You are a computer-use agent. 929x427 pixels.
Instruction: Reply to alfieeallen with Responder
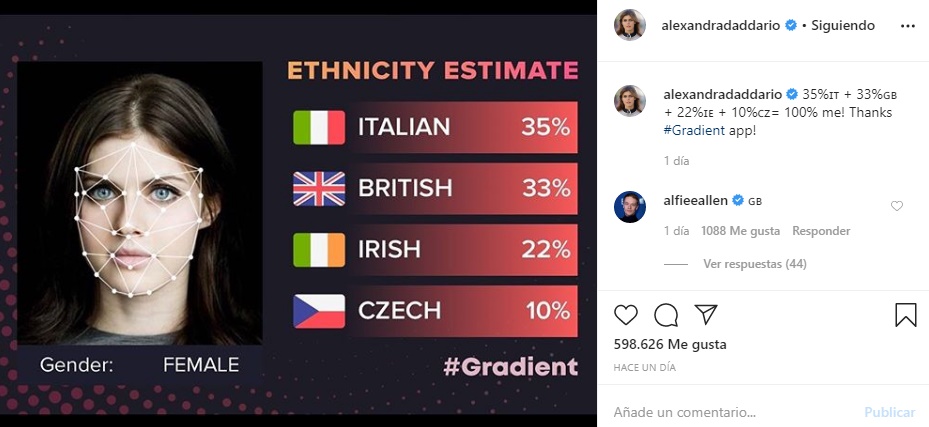(821, 231)
